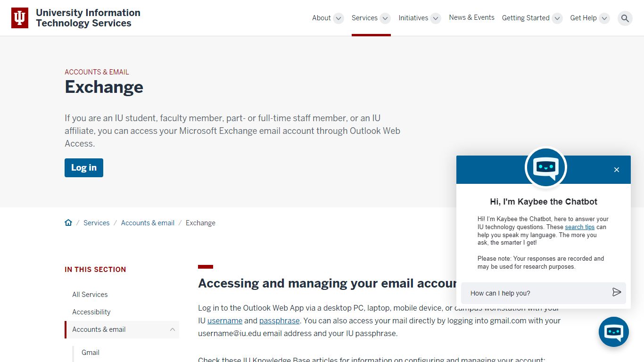Screen dimensions: 644x362
Task: Toggle the floating chatbot launcher button
Action: pyautogui.click(x=614, y=332)
